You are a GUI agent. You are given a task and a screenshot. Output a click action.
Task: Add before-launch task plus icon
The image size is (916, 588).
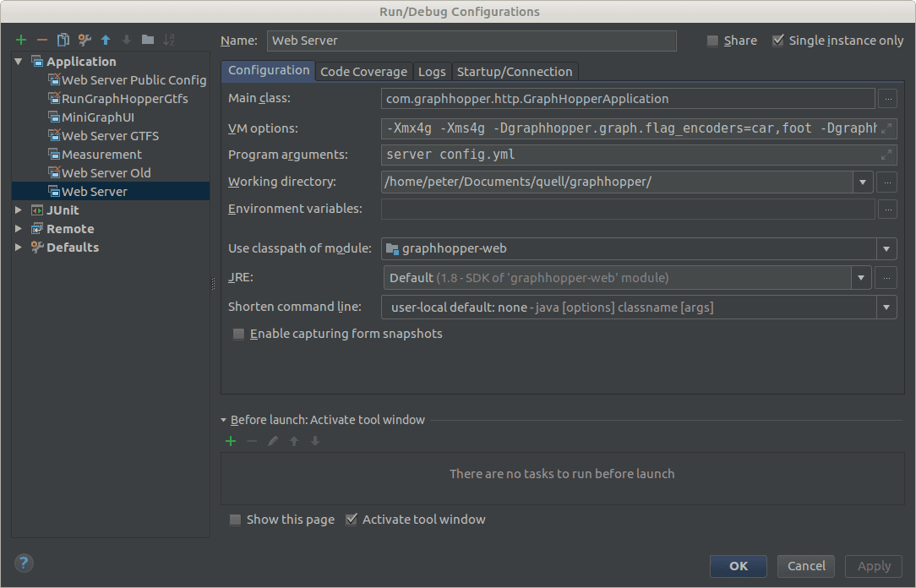click(231, 441)
